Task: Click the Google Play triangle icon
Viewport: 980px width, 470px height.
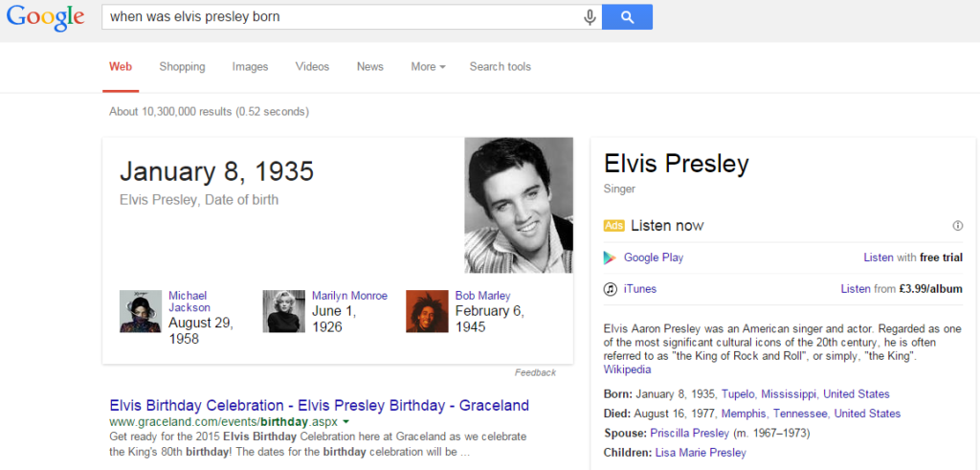Action: pos(610,257)
